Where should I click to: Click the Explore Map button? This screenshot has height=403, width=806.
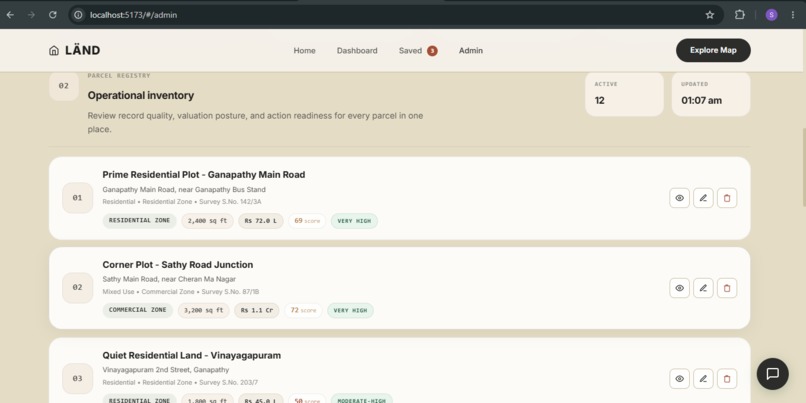(713, 50)
